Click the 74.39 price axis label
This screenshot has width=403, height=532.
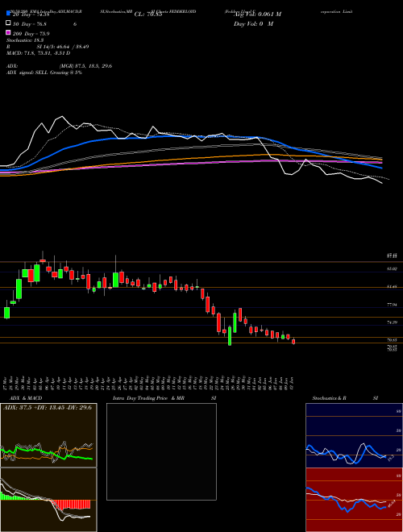click(393, 322)
